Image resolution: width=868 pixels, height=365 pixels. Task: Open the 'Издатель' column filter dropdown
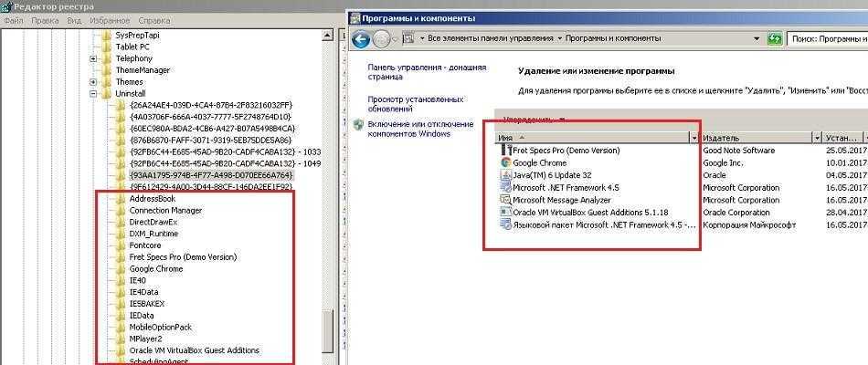coord(817,138)
